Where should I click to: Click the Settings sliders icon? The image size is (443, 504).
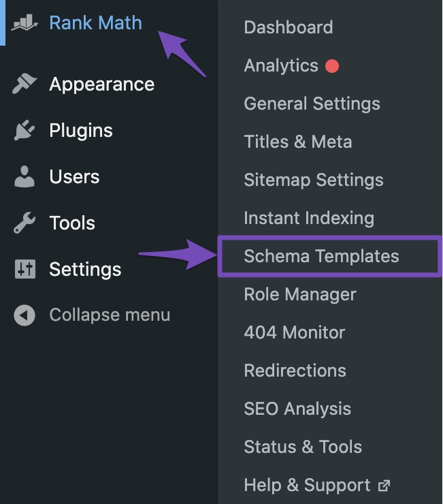(x=25, y=270)
